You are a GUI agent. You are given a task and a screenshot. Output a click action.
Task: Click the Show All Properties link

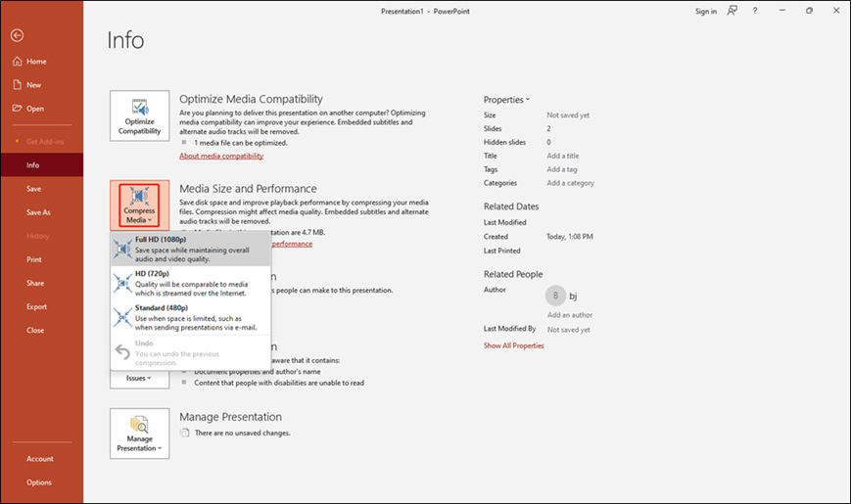(513, 345)
